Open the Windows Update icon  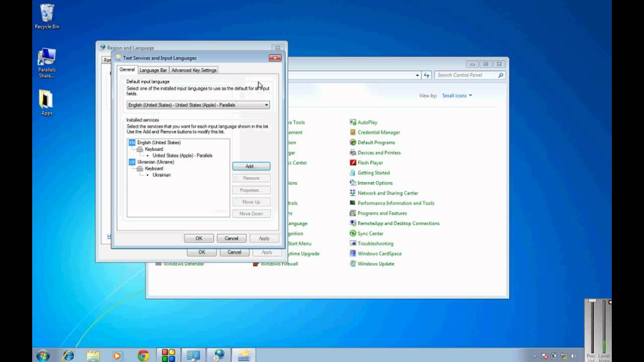(353, 263)
